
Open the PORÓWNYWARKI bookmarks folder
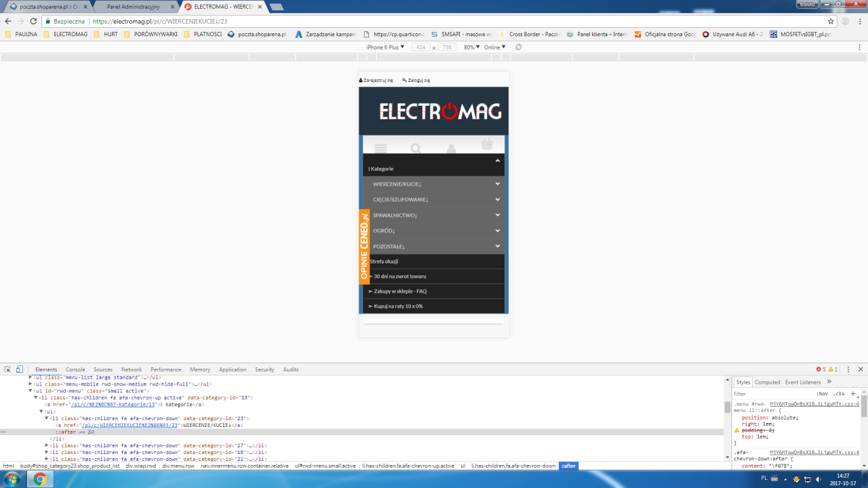tap(151, 34)
